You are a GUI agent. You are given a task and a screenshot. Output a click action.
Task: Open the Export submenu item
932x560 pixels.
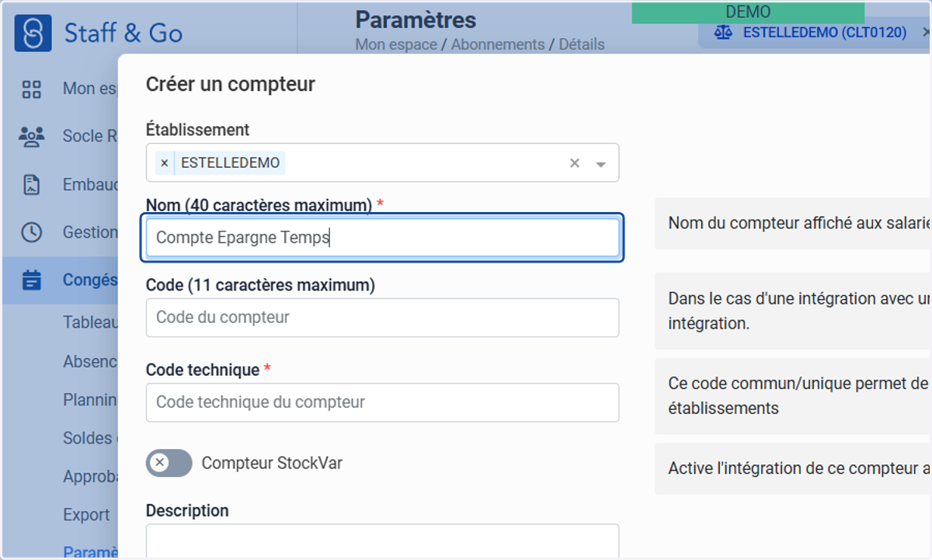86,515
